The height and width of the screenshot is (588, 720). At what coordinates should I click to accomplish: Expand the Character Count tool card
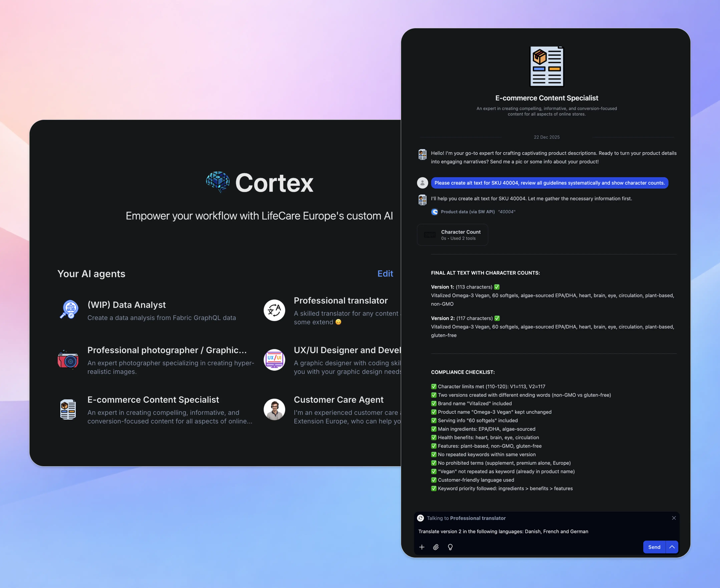point(452,234)
